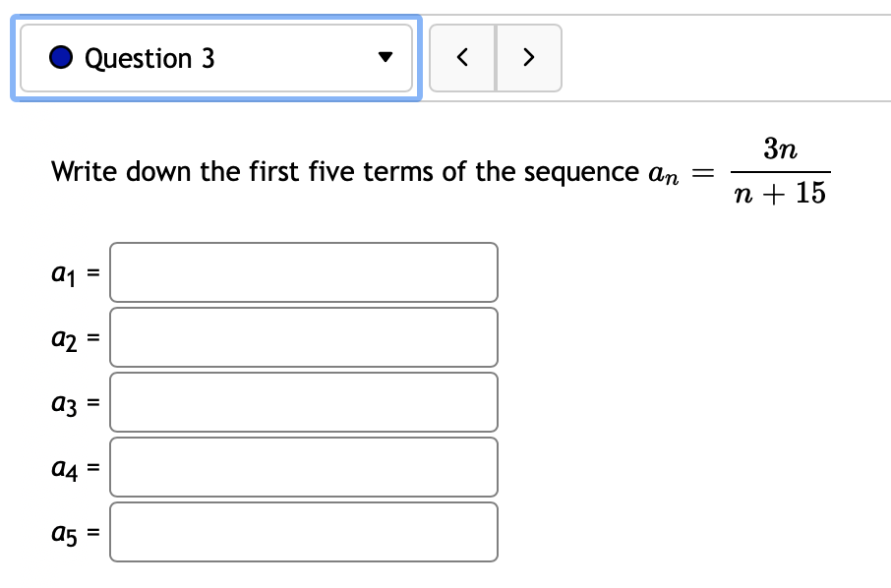Click inside the a3 answer box

pos(303,402)
